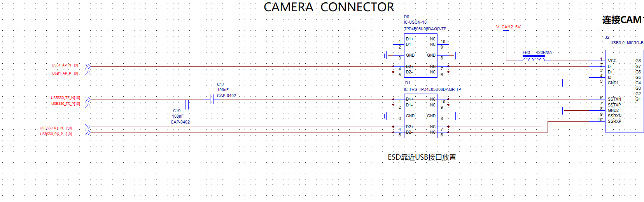This screenshot has height=202, width=644.
Task: Click pin number 10 on the D8 chip
Action: tap(443, 42)
